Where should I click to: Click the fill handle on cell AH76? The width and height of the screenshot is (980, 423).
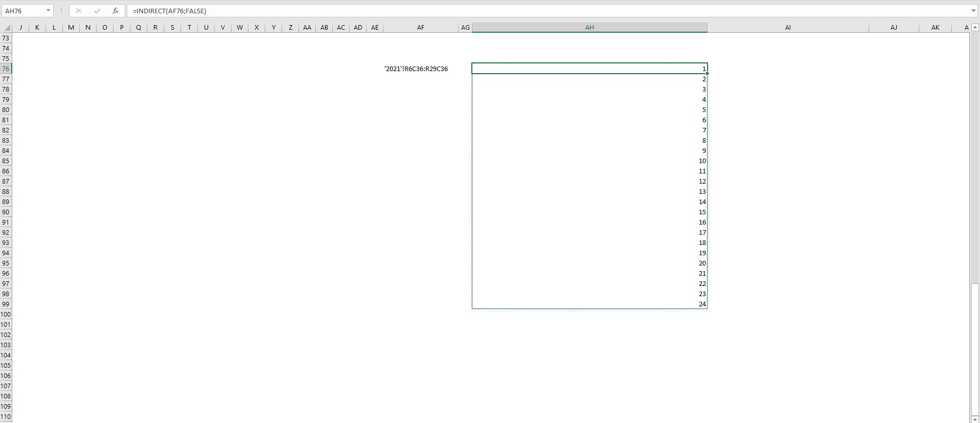[708, 74]
